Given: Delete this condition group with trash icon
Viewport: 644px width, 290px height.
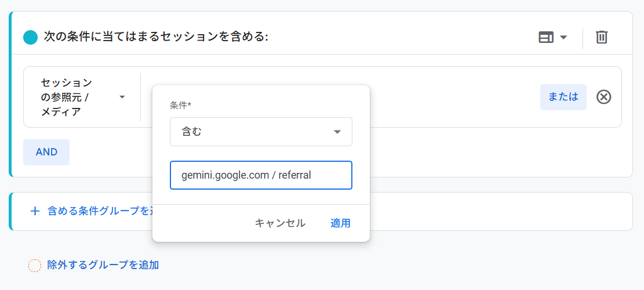Looking at the screenshot, I should tap(602, 38).
